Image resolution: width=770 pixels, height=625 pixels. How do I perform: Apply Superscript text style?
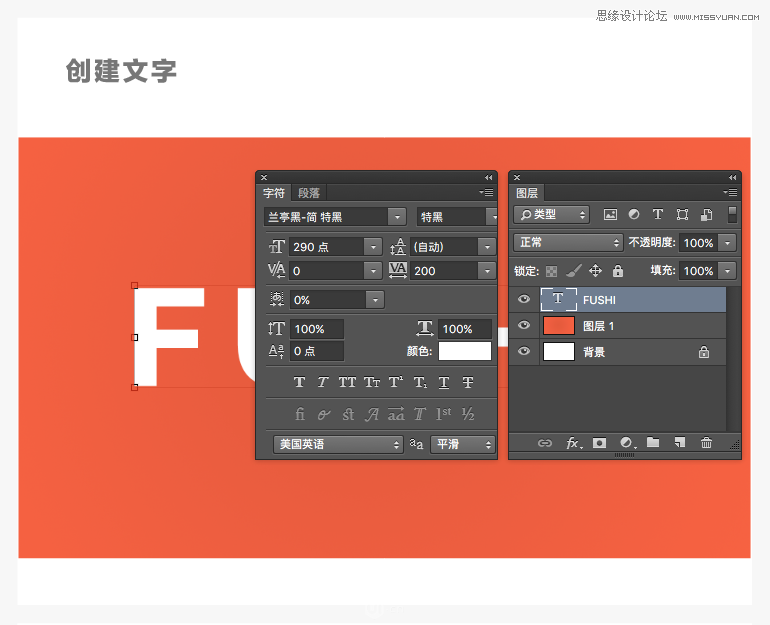[396, 382]
